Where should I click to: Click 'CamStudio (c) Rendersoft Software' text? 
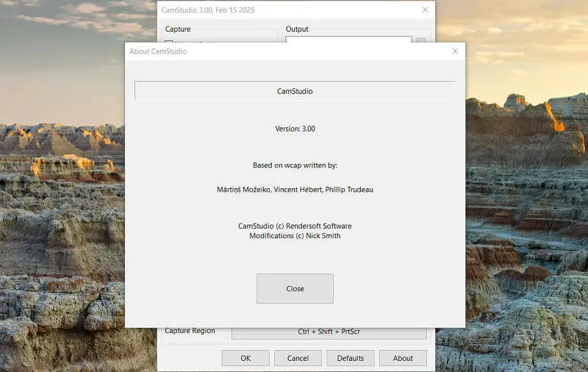click(x=295, y=226)
